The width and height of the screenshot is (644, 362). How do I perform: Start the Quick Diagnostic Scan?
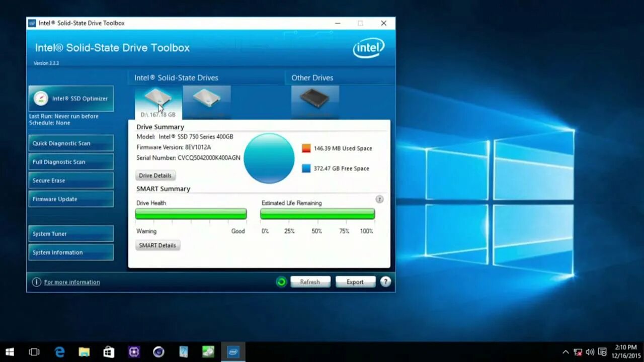tap(71, 143)
